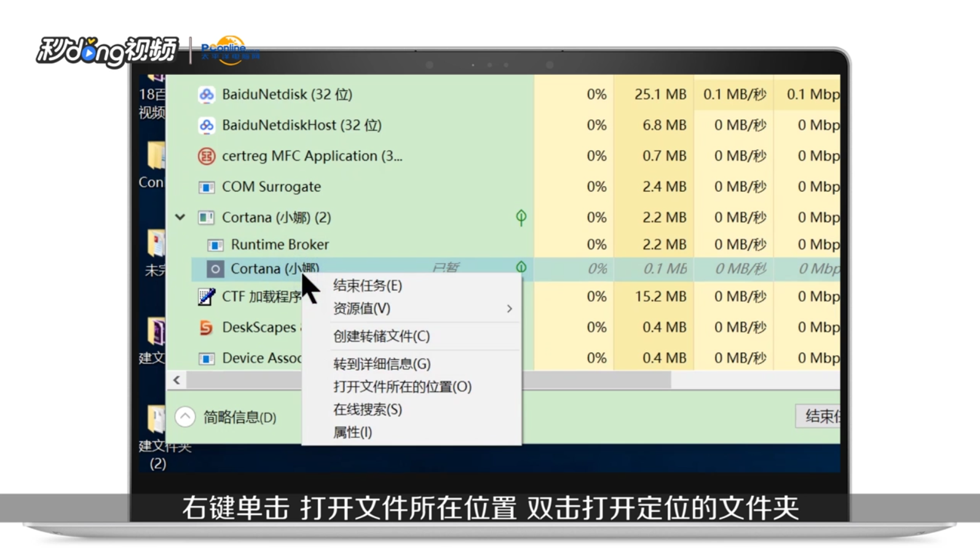
Task: Click the leaf status icon on Cortana (2) row
Action: click(521, 218)
